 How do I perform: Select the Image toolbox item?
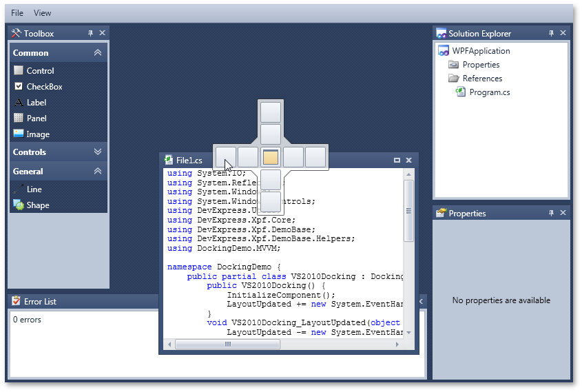point(37,134)
